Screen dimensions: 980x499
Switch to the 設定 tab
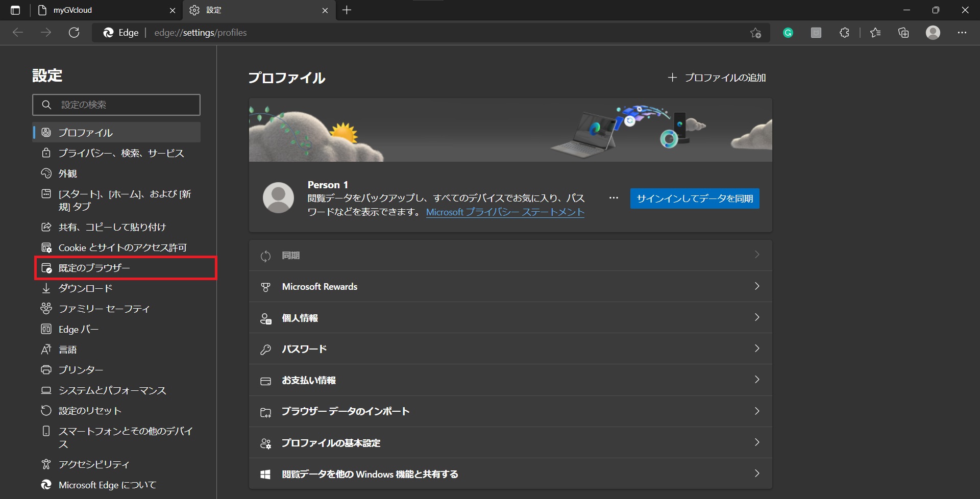pyautogui.click(x=259, y=10)
